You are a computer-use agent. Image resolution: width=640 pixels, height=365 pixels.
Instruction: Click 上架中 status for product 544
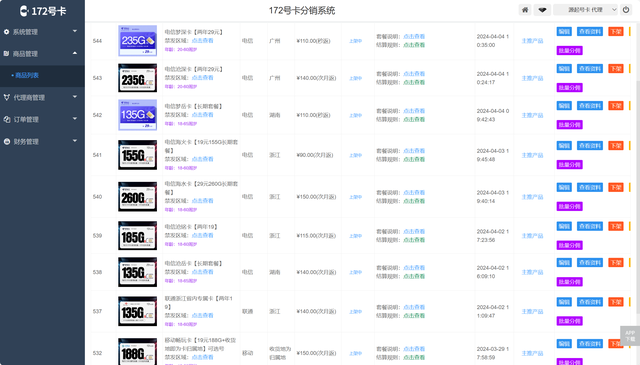click(355, 41)
